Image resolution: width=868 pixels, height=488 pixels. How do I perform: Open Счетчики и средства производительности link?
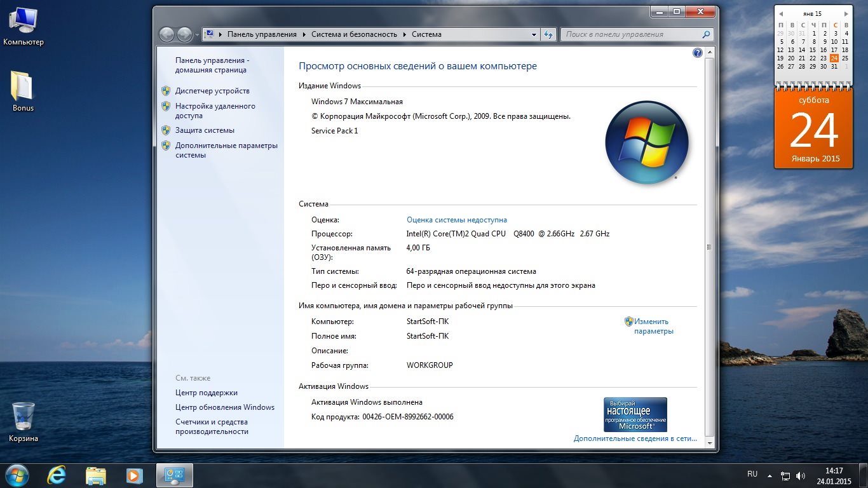212,426
